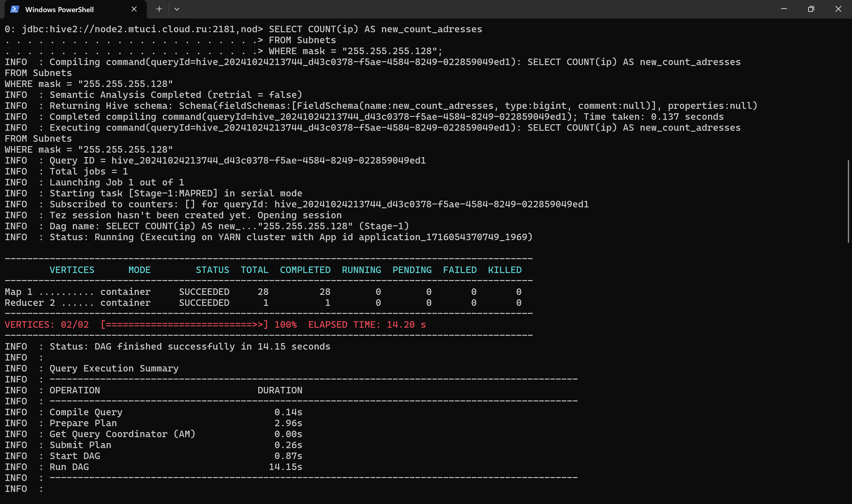This screenshot has height=504, width=852.
Task: Click 'DAG finished successfully in 14.15 seconds'
Action: click(x=212, y=346)
